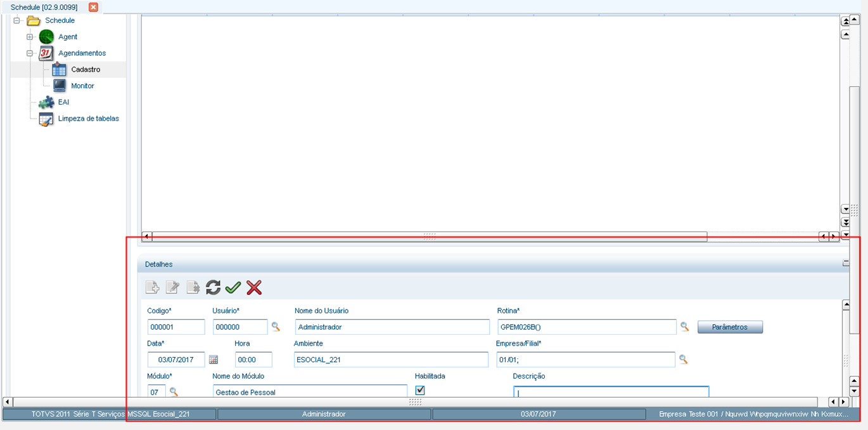Open EAI in the tree

63,102
